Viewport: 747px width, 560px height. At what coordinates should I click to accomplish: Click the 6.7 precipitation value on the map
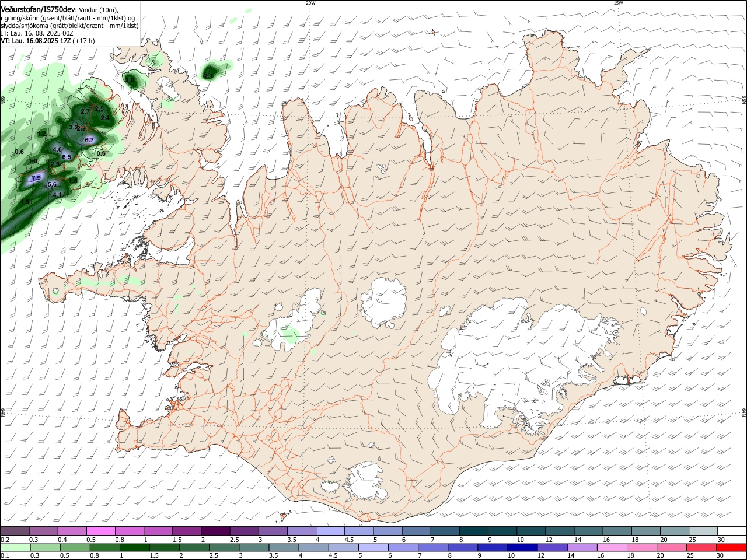tap(89, 140)
